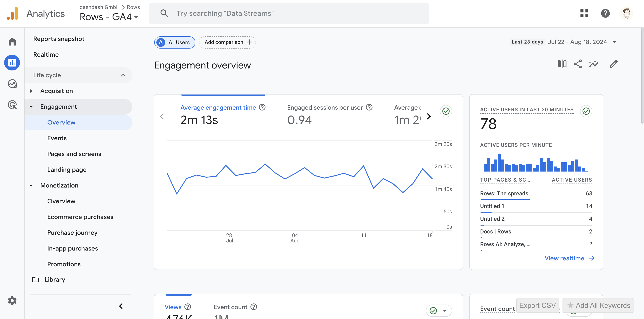The width and height of the screenshot is (644, 319).
Task: Click green check status in engagement chart card
Action: (x=446, y=111)
